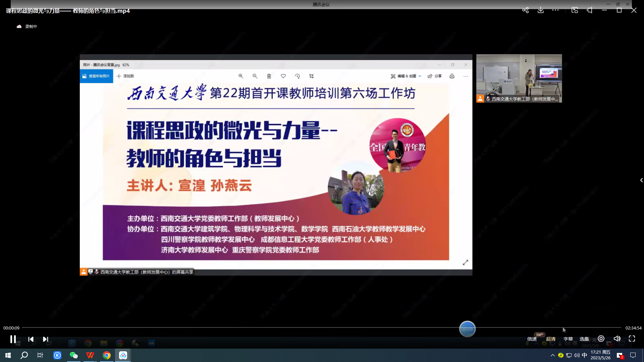Enter fullscreen mode
Screen dimensions: 644x362
632,339
